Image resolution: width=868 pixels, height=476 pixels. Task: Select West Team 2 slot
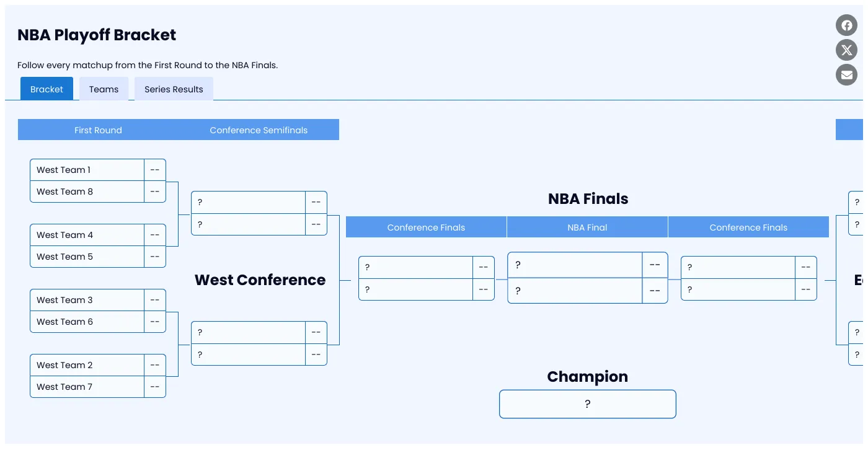coord(87,365)
